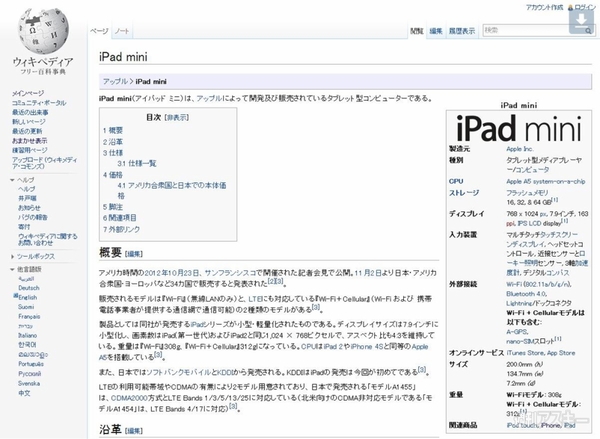Jump to contents entry 5 脚注
The image size is (600, 439).
tap(113, 207)
